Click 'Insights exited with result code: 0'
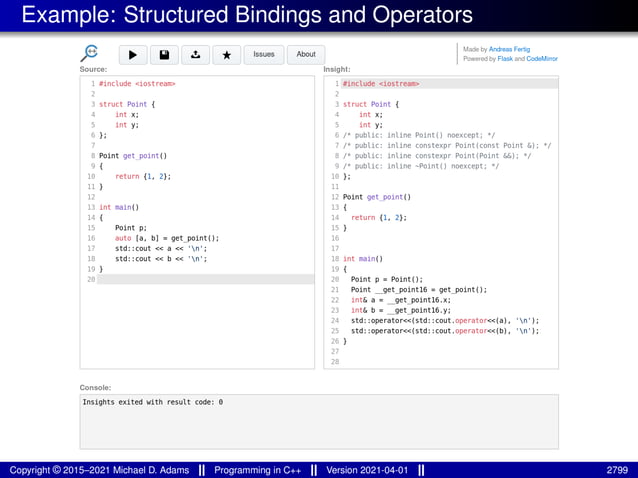Viewport: 638px width, 478px height. (153, 402)
